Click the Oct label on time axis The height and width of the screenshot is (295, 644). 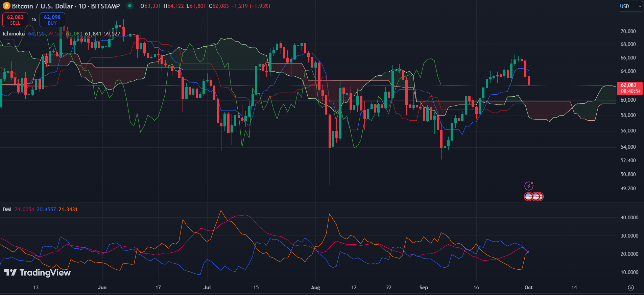pyautogui.click(x=528, y=288)
